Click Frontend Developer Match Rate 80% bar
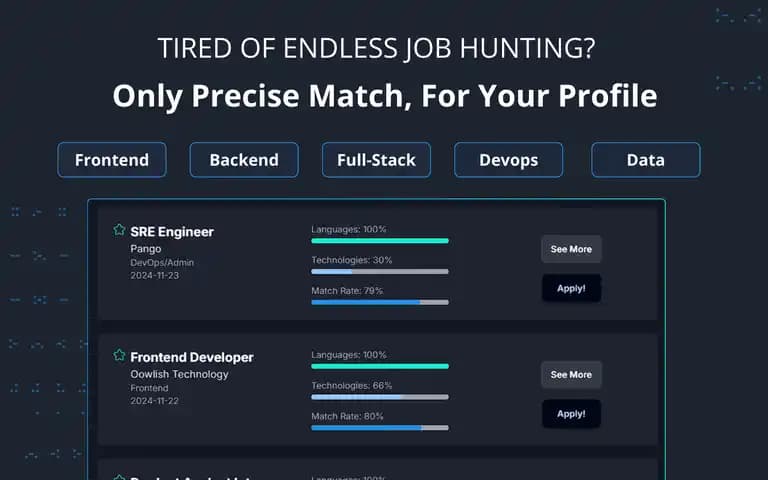 (380, 428)
